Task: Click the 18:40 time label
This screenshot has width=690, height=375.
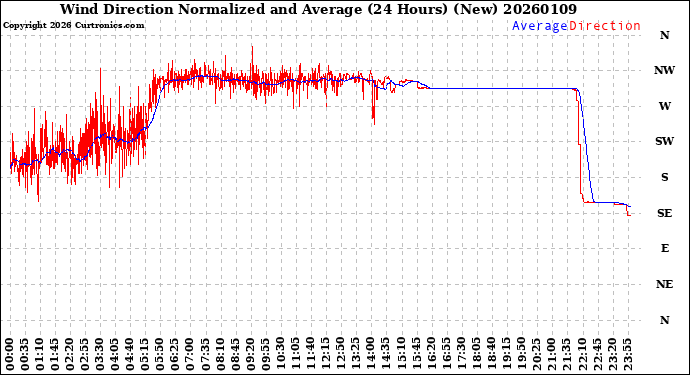Action: point(491,355)
